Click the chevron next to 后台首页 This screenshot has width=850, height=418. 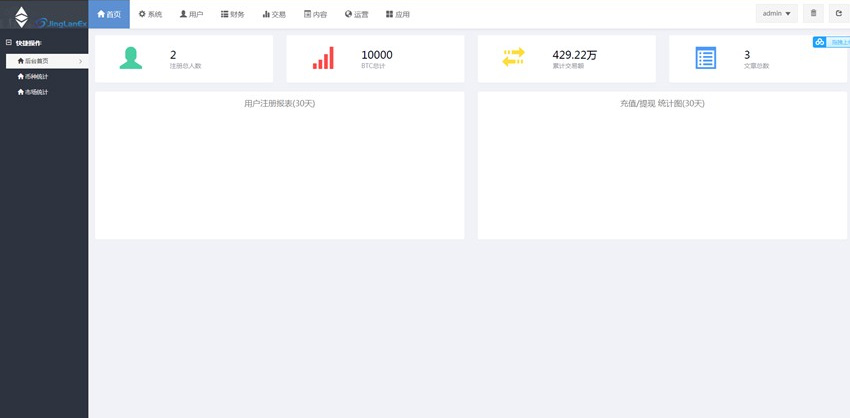pyautogui.click(x=81, y=61)
